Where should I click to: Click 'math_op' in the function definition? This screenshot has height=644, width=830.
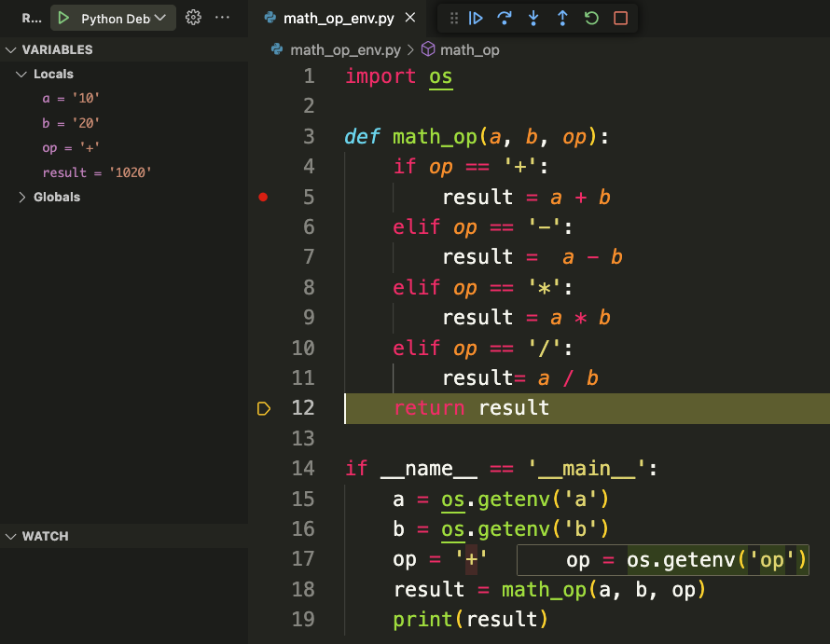click(x=435, y=137)
